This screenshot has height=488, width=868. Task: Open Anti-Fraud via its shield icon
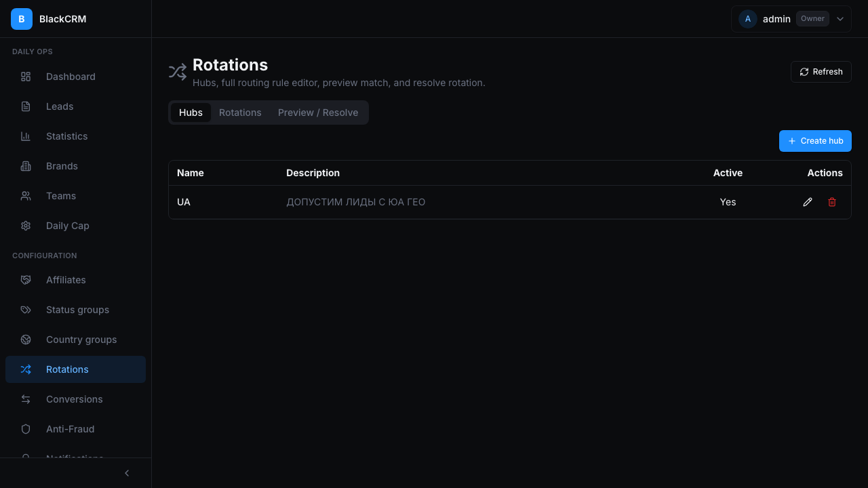point(26,429)
